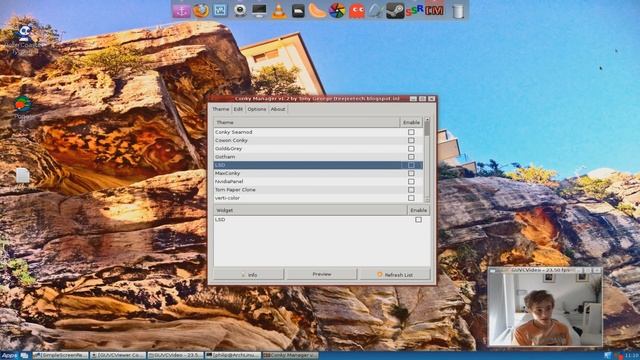Image resolution: width=640 pixels, height=360 pixels.
Task: Click the theme list Enable column header
Action: [411, 122]
